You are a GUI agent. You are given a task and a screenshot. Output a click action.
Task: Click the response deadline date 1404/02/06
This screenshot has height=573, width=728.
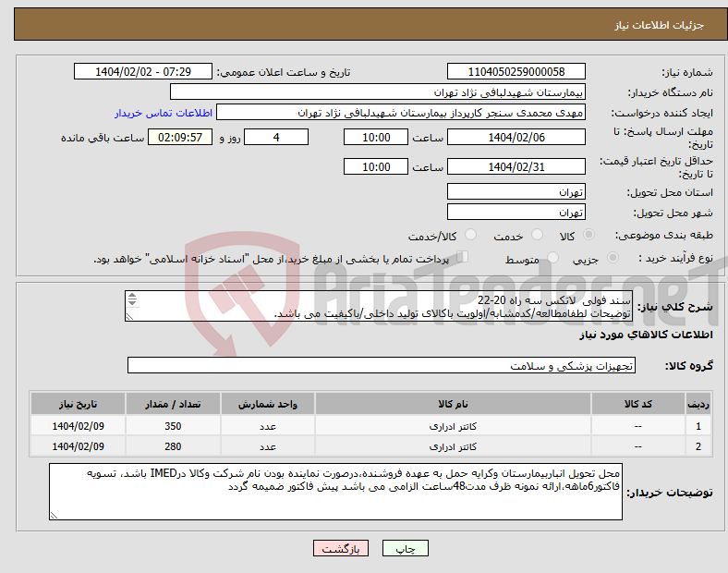516,137
